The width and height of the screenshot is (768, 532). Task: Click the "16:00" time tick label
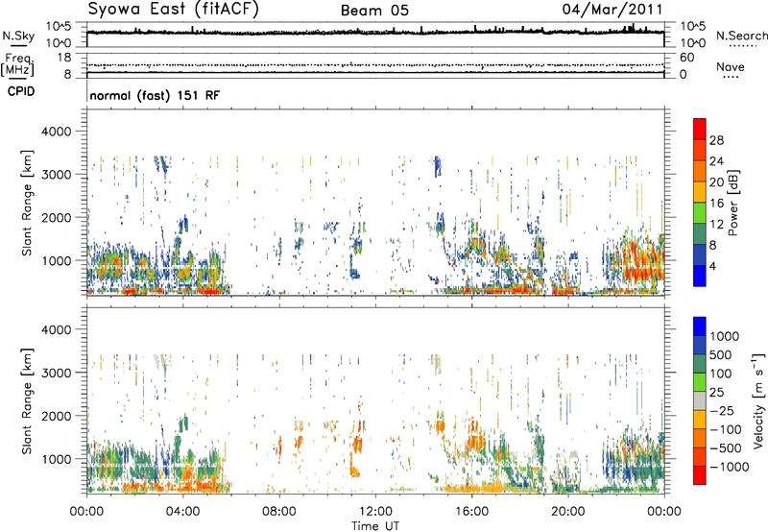coord(471,512)
